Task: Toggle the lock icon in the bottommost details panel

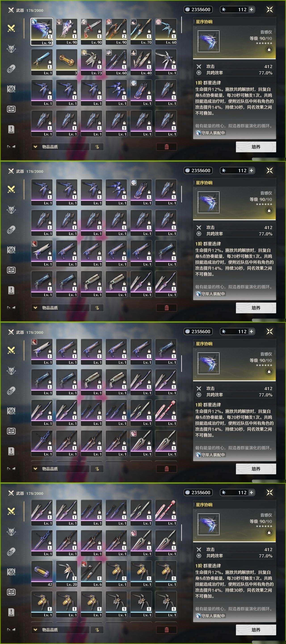Action: pos(269,532)
